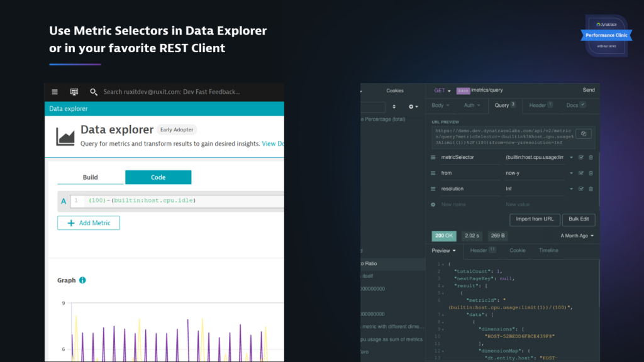This screenshot has height=362, width=644.
Task: Open the Header request tab
Action: 540,106
